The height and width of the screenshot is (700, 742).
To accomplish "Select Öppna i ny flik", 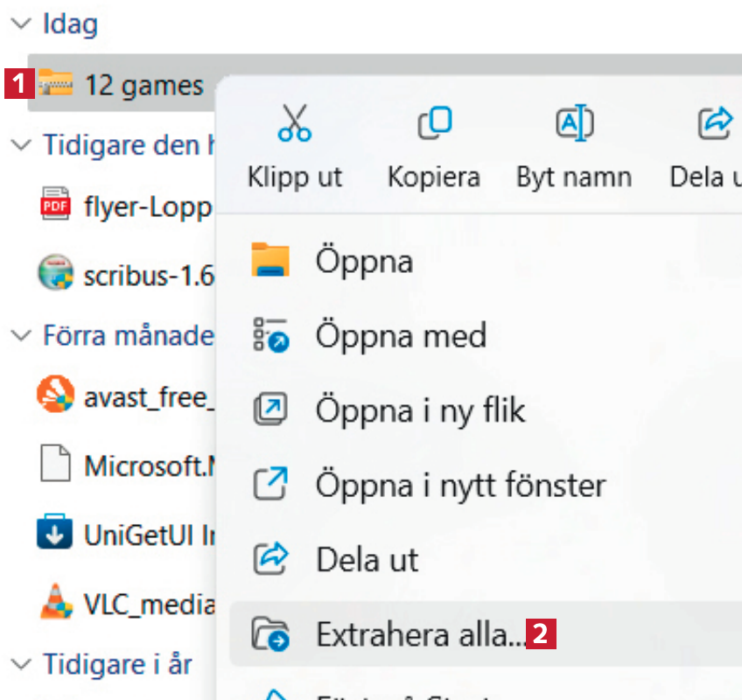I will coord(420,409).
